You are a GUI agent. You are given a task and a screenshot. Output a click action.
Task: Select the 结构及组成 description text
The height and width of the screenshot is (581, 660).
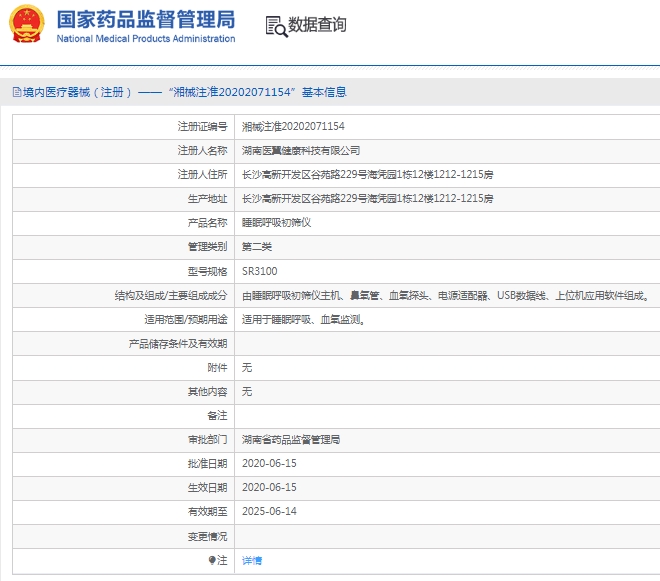(446, 296)
